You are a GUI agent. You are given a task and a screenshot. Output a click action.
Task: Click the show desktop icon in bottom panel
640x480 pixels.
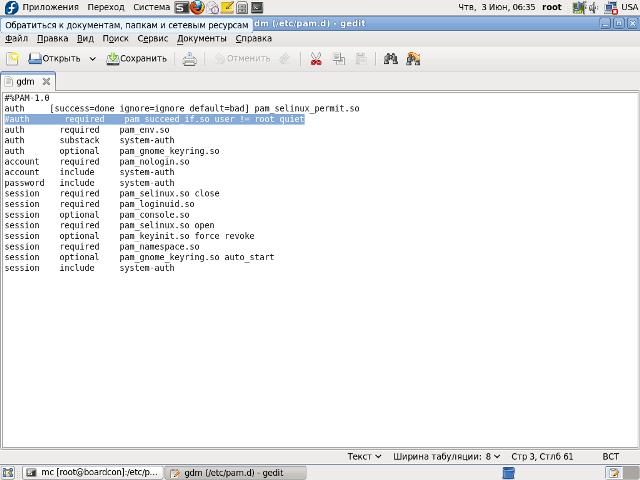tap(9, 472)
